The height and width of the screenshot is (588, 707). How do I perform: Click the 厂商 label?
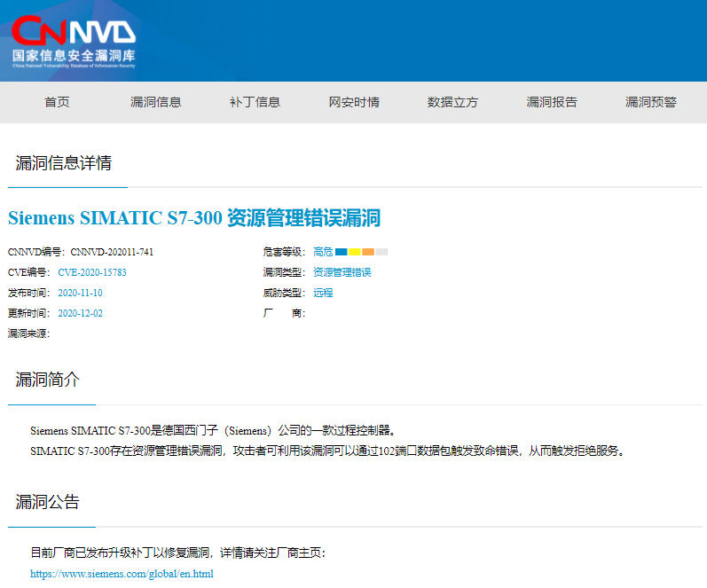(284, 313)
